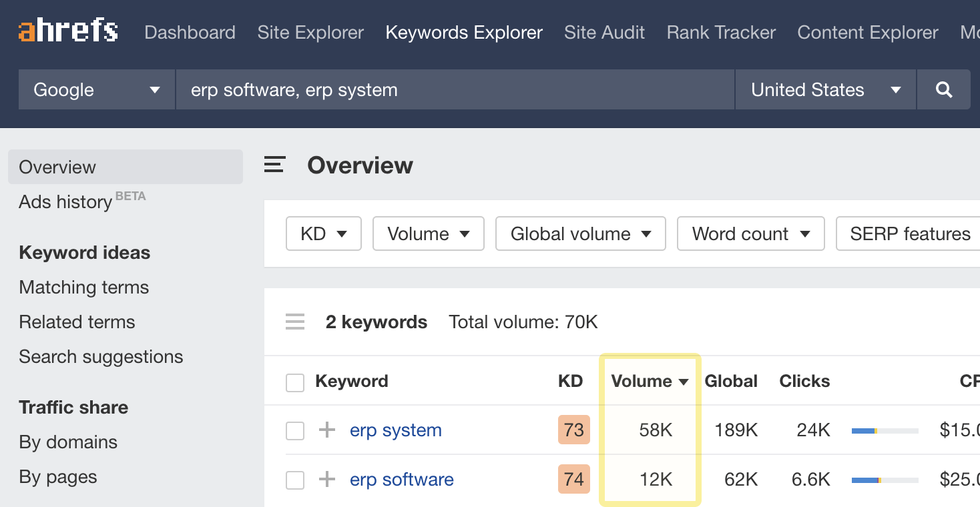Toggle the sidebar hamburger icon beside Overview

coord(274,165)
